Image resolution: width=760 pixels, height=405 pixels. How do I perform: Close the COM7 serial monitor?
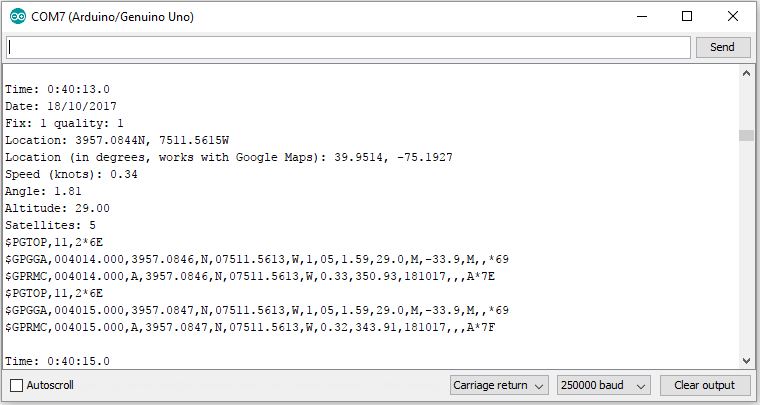[x=732, y=16]
